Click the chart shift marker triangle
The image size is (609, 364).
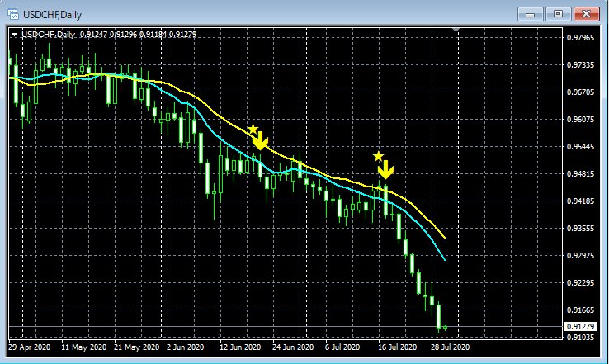click(x=456, y=30)
